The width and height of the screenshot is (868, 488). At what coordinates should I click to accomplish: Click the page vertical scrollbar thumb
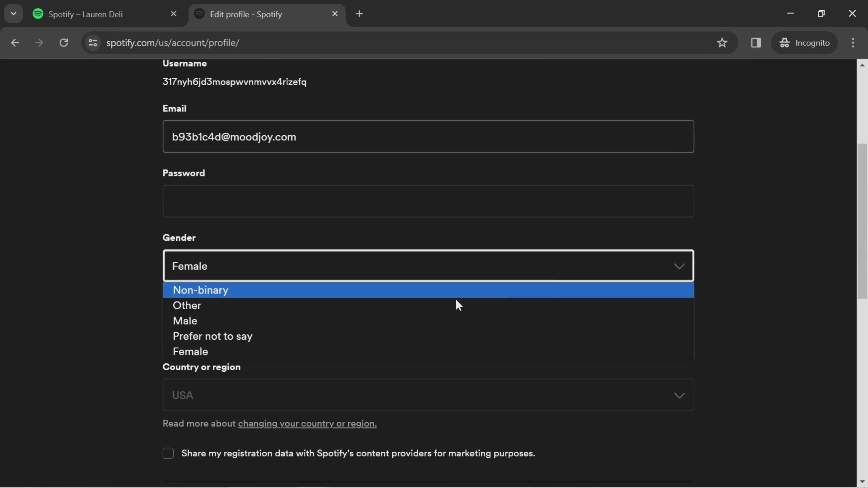tap(862, 221)
